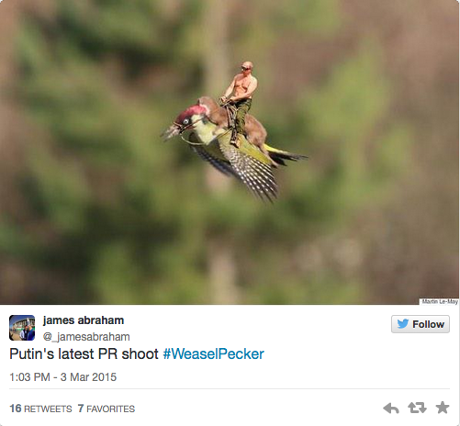The image size is (460, 426).
Task: Favorite the tweet with the star icon
Action: click(442, 407)
